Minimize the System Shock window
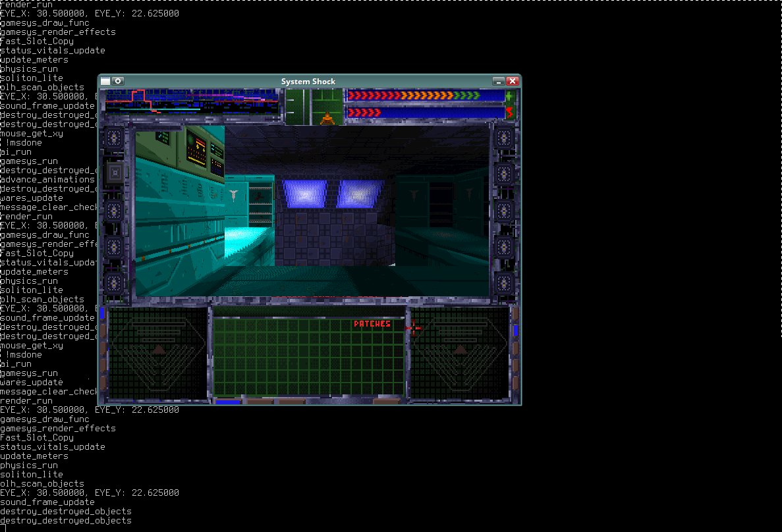Image resolution: width=782 pixels, height=532 pixels. (498, 81)
